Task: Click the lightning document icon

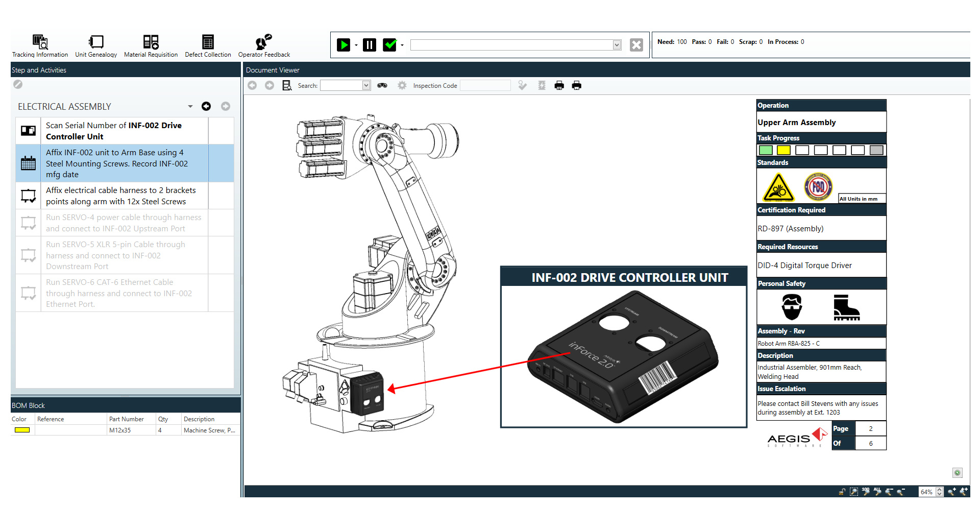Action: tap(542, 85)
